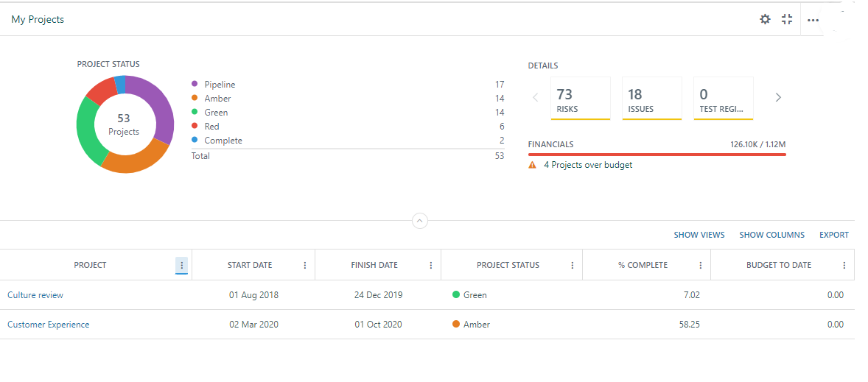Click the Green legend dot
Screen dimensions: 868x382
click(195, 112)
